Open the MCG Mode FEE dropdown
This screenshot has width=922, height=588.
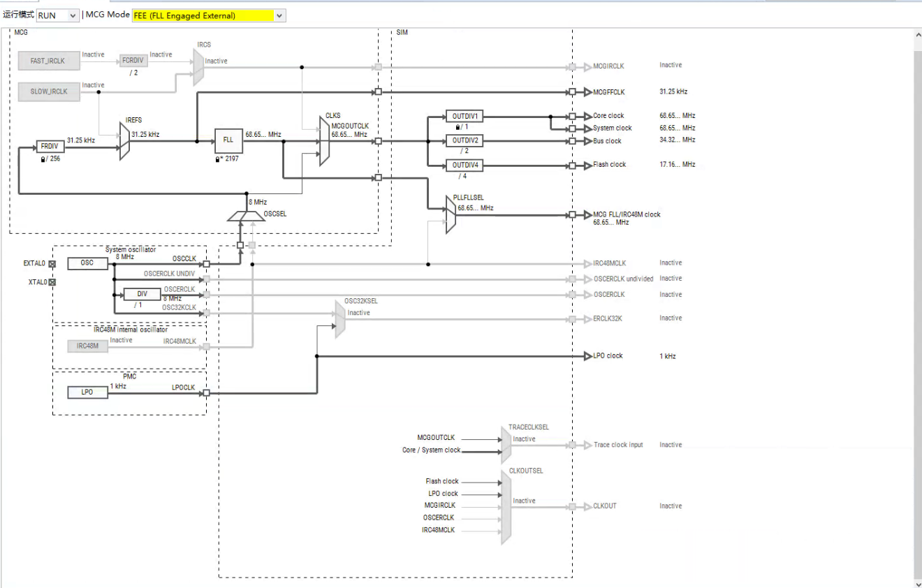click(x=209, y=15)
